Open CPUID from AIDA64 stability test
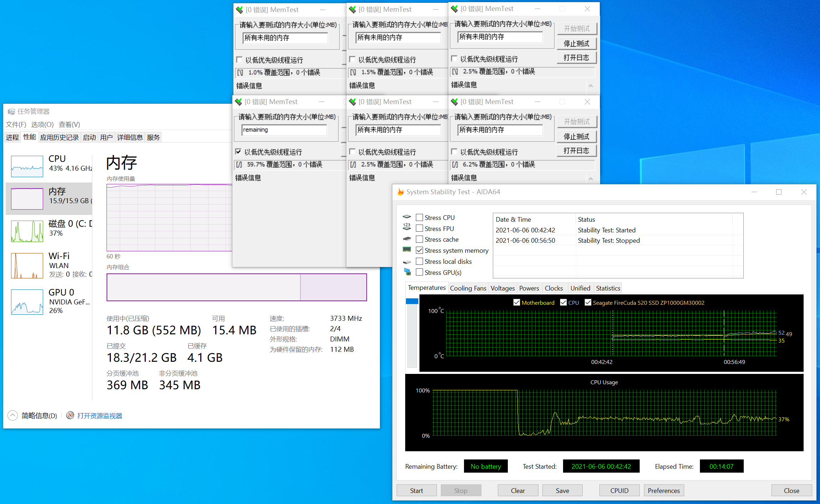Screen dimensions: 820x504 coord(619,490)
